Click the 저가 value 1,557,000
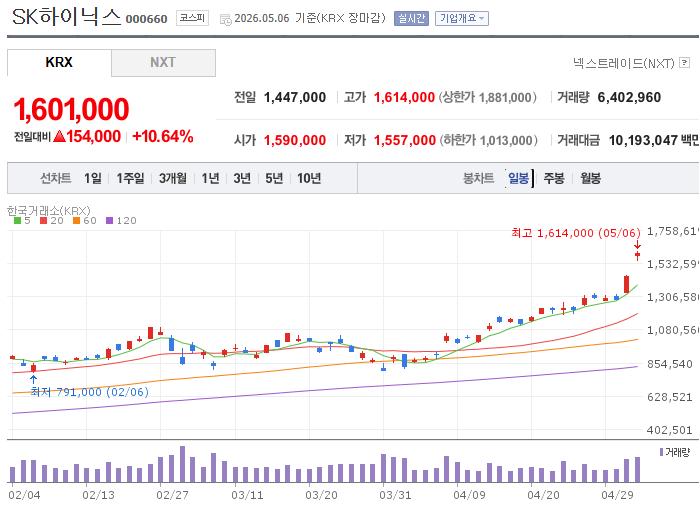Image resolution: width=699 pixels, height=506 pixels. (x=404, y=140)
